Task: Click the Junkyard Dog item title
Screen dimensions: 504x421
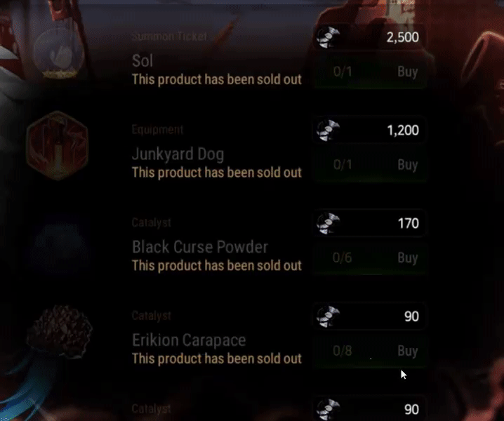Action: click(178, 154)
